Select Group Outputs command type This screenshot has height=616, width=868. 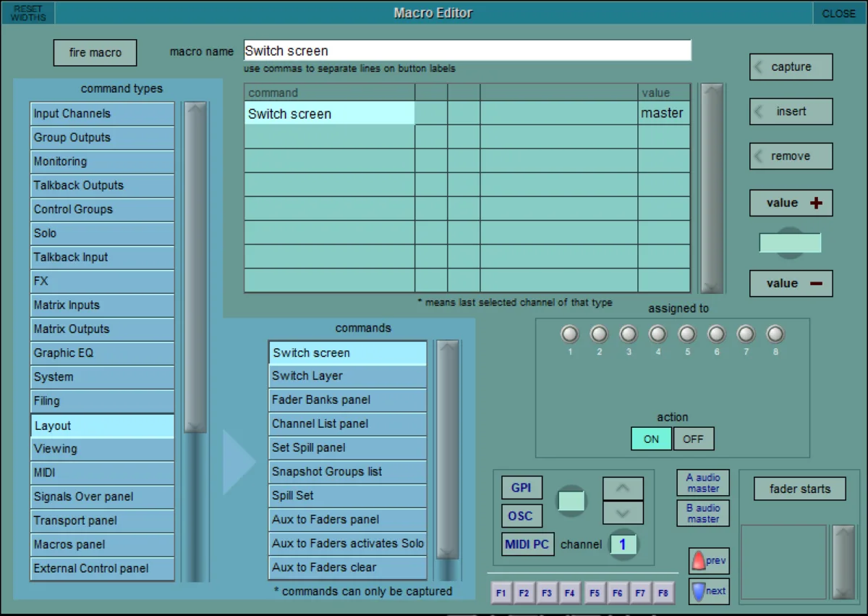click(x=102, y=138)
